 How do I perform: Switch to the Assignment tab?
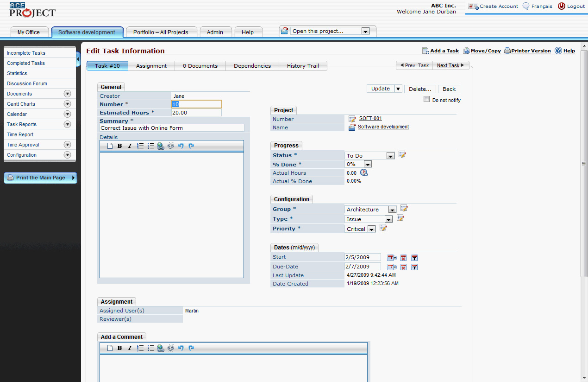[x=151, y=66]
